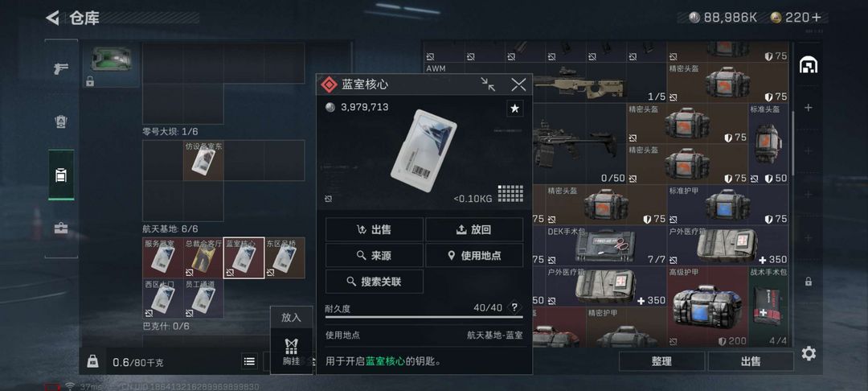Select the backpack category sidebar icon
The image size is (868, 391).
61,175
